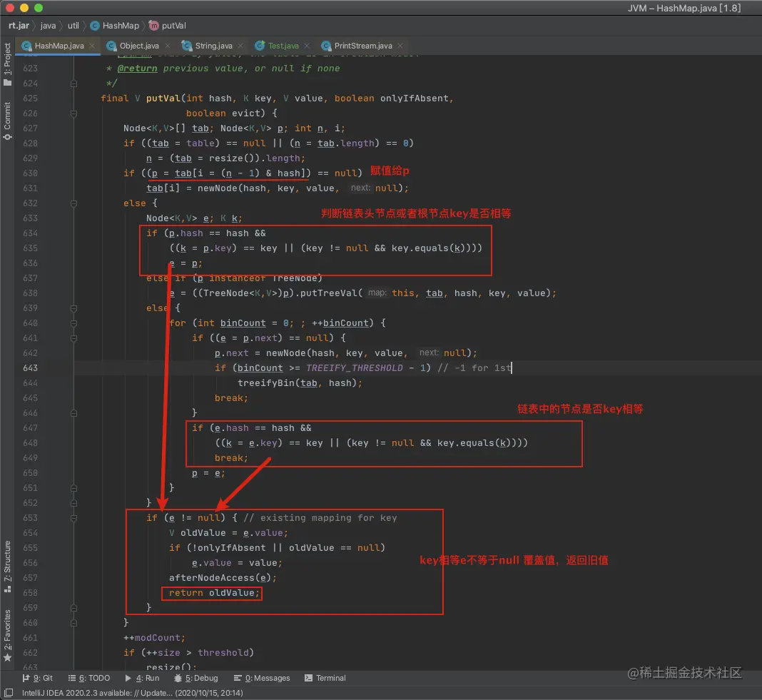The height and width of the screenshot is (700, 762).
Task: Switch to the String.java editor tab
Action: (214, 46)
